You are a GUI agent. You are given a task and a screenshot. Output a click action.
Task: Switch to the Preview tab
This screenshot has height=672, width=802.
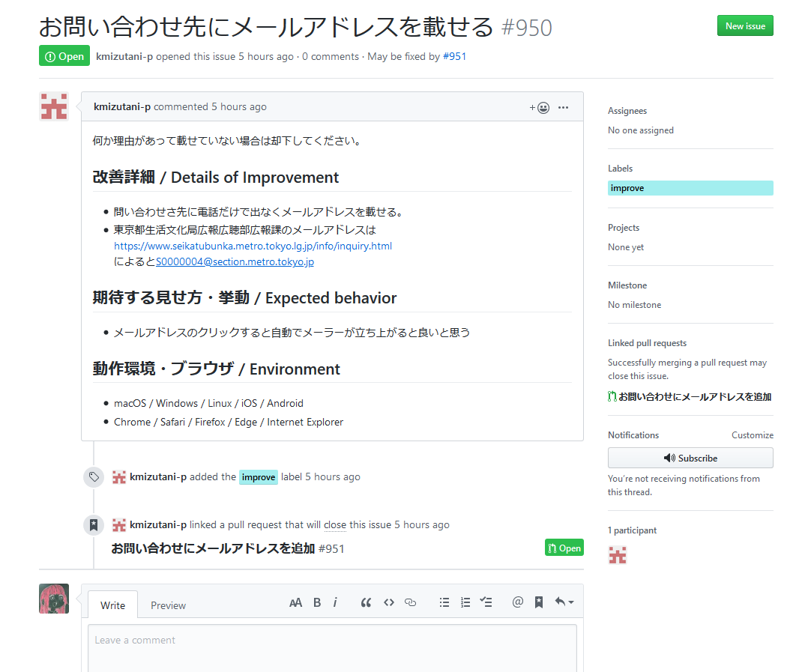tap(169, 605)
